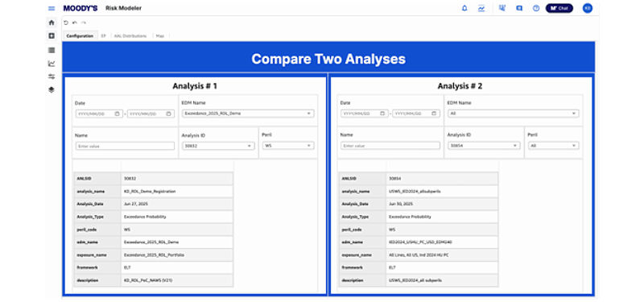Switch to the AAL Distributions tab
Screen dimensions: 644x302
[x=130, y=36]
